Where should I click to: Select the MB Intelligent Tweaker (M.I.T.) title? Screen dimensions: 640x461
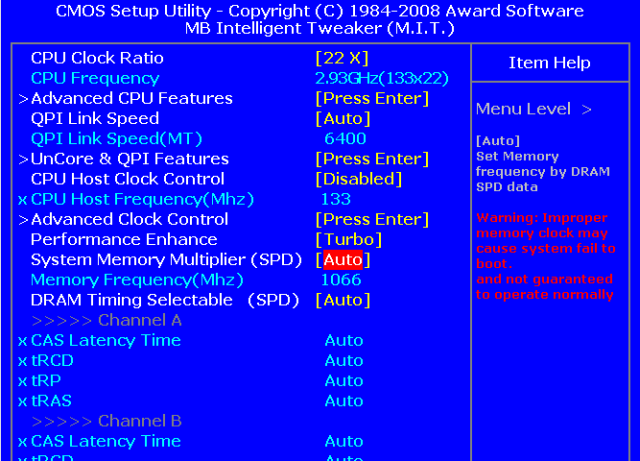(x=320, y=29)
